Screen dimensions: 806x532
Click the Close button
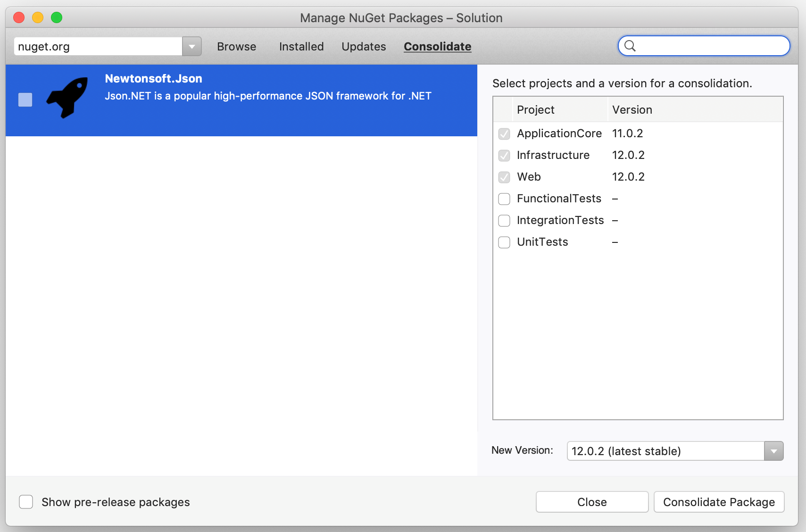coord(592,502)
